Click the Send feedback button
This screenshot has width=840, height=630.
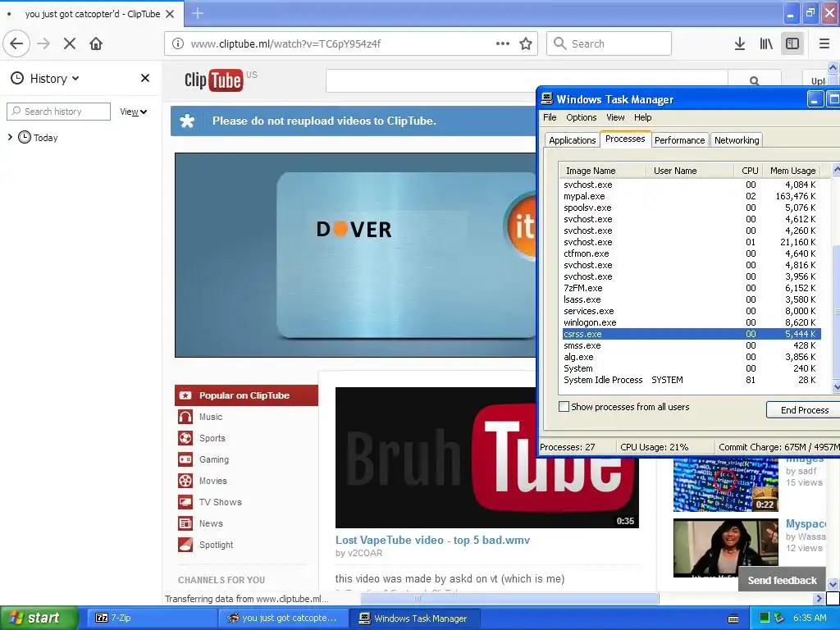click(x=782, y=580)
